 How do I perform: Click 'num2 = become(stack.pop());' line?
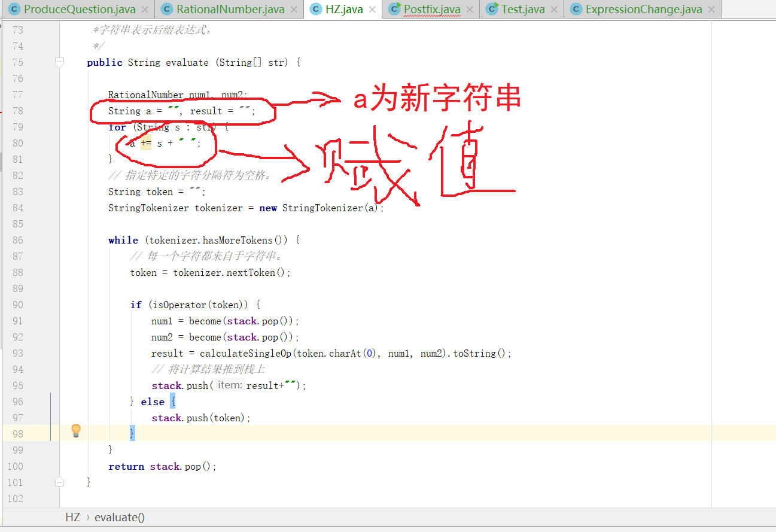(226, 337)
